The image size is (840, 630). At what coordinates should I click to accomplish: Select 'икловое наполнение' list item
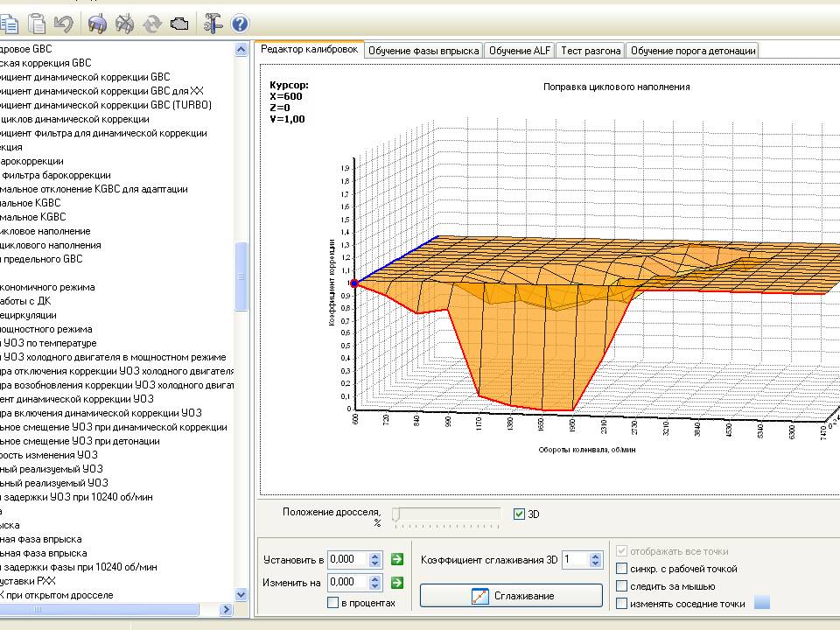(x=45, y=231)
